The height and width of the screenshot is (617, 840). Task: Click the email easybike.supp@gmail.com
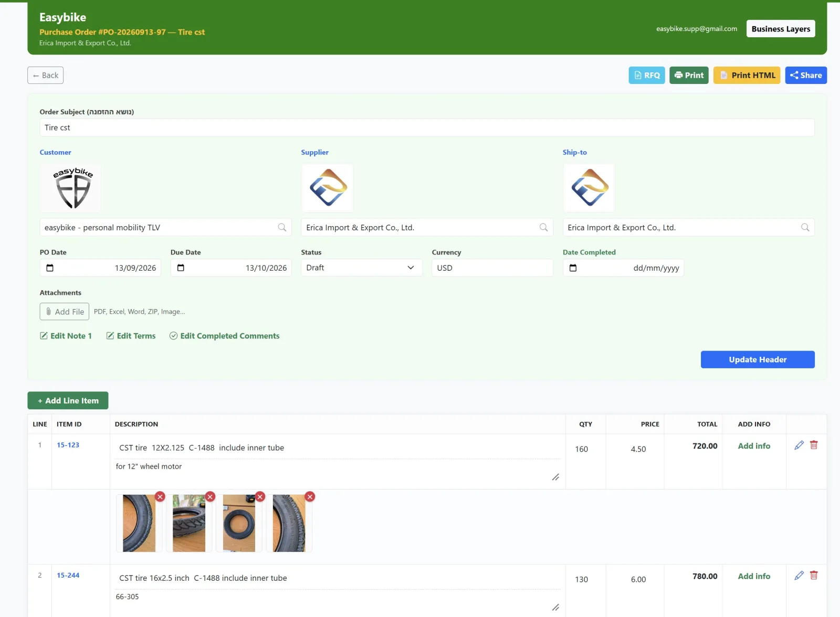tap(696, 29)
